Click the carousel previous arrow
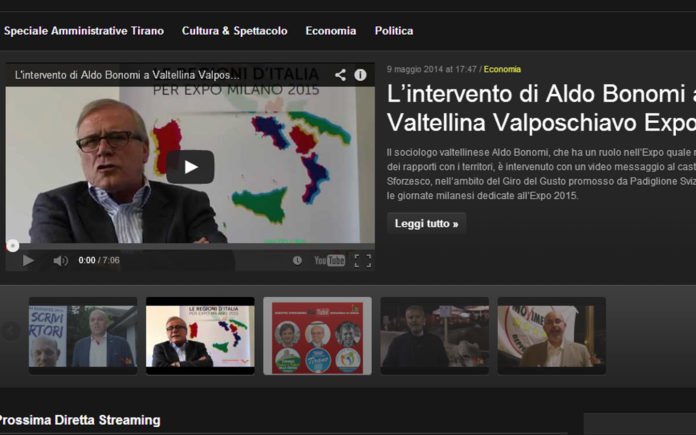The height and width of the screenshot is (435, 696). coord(11,330)
